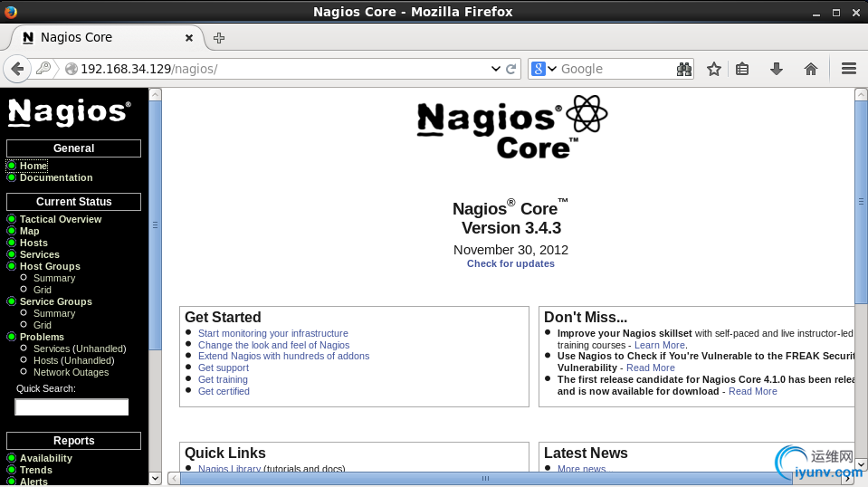The height and width of the screenshot is (487, 868).
Task: Click the reload page icon
Action: click(511, 69)
